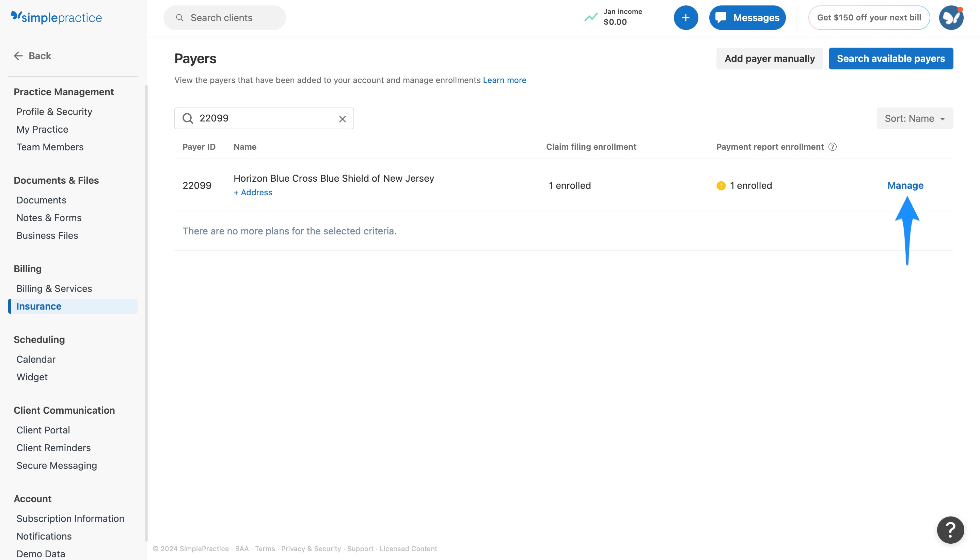Open Notes & Forms
Image resolution: width=980 pixels, height=560 pixels.
click(x=48, y=217)
